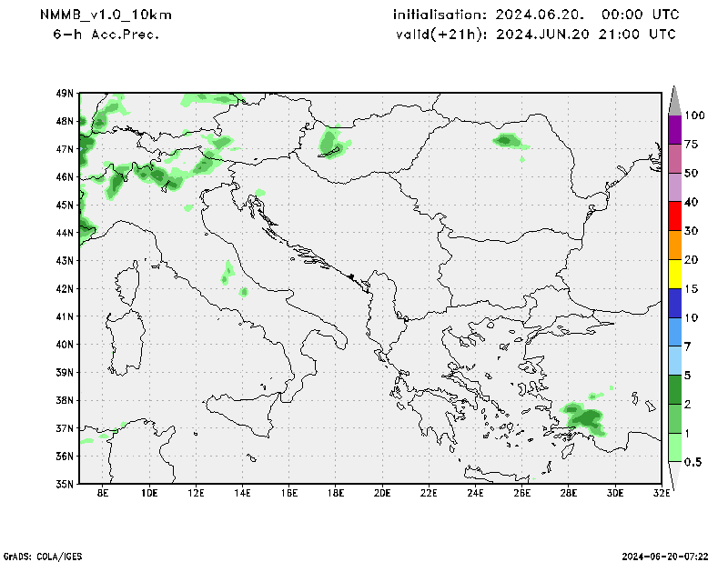Click the 6-h Acc.Prec. subtitle

[106, 35]
